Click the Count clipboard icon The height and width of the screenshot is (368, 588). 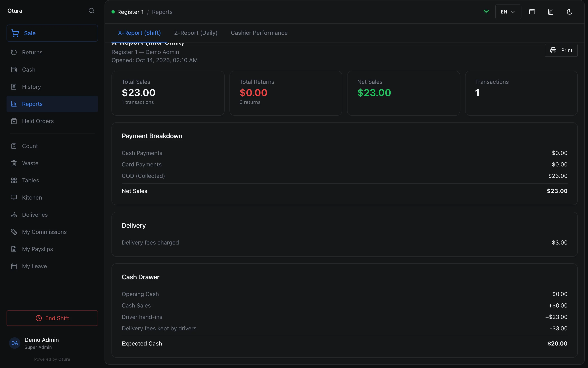[x=14, y=146]
